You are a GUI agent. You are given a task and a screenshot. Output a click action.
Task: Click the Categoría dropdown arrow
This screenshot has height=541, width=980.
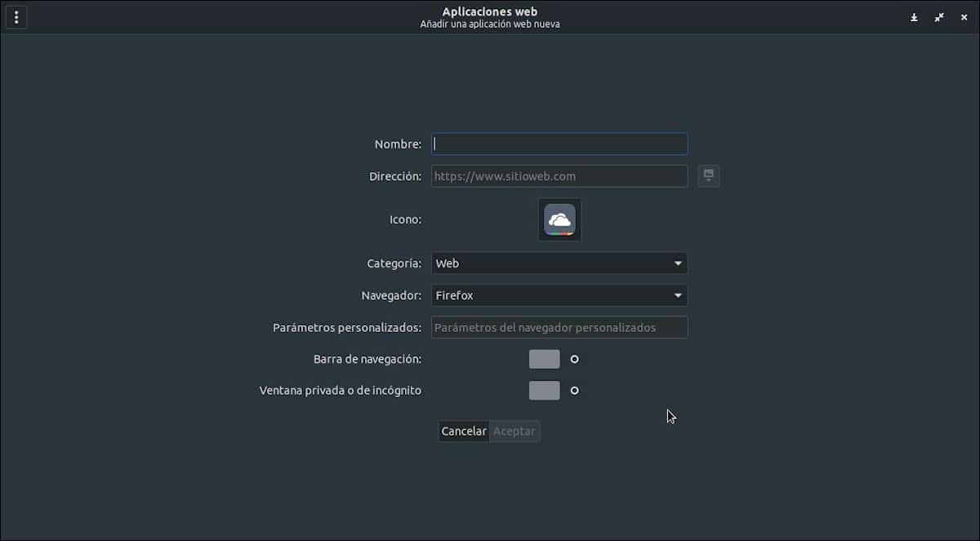(677, 263)
